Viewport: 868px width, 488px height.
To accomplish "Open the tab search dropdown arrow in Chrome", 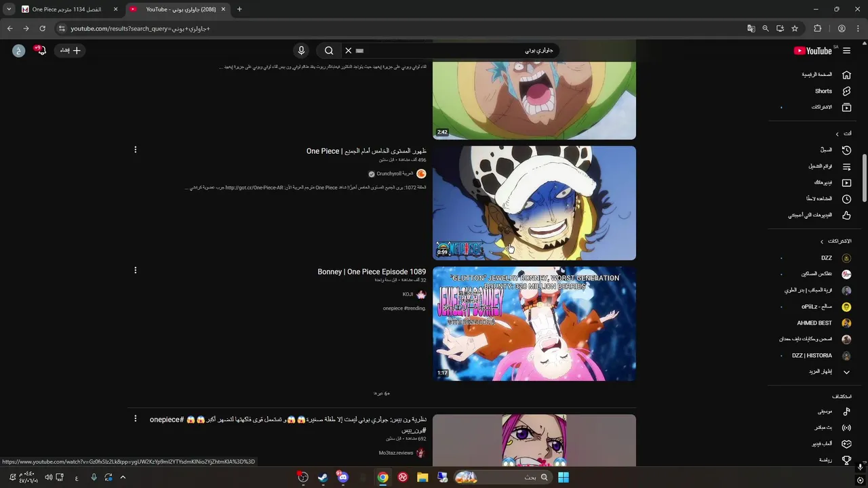I will [x=9, y=9].
